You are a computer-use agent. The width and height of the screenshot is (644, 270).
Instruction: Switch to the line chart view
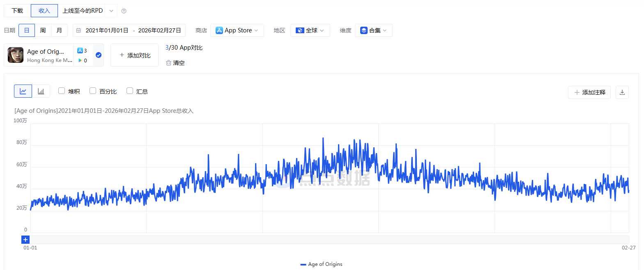(x=23, y=91)
